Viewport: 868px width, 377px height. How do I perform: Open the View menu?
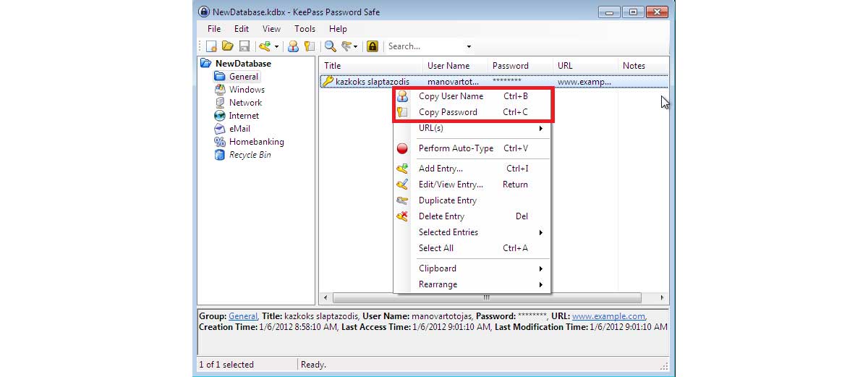(x=271, y=29)
